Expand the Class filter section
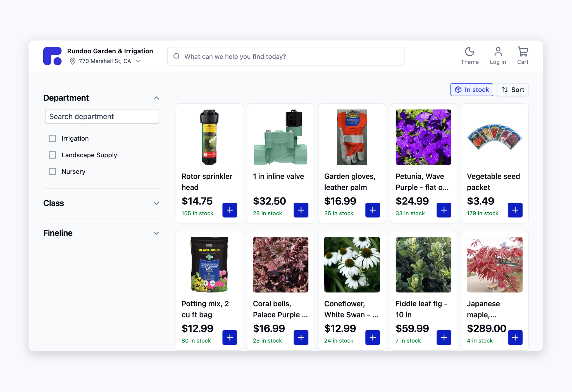Screen dimensions: 572x392 tap(156, 203)
